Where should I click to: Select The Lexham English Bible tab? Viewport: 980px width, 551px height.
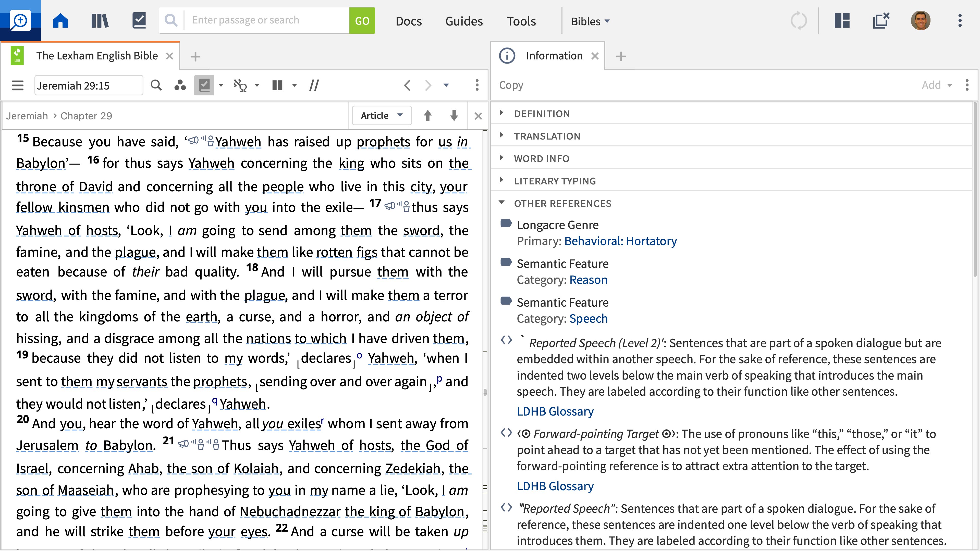97,56
